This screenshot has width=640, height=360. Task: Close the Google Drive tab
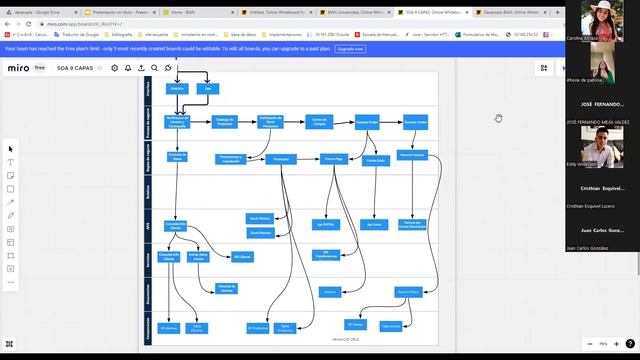click(x=76, y=13)
